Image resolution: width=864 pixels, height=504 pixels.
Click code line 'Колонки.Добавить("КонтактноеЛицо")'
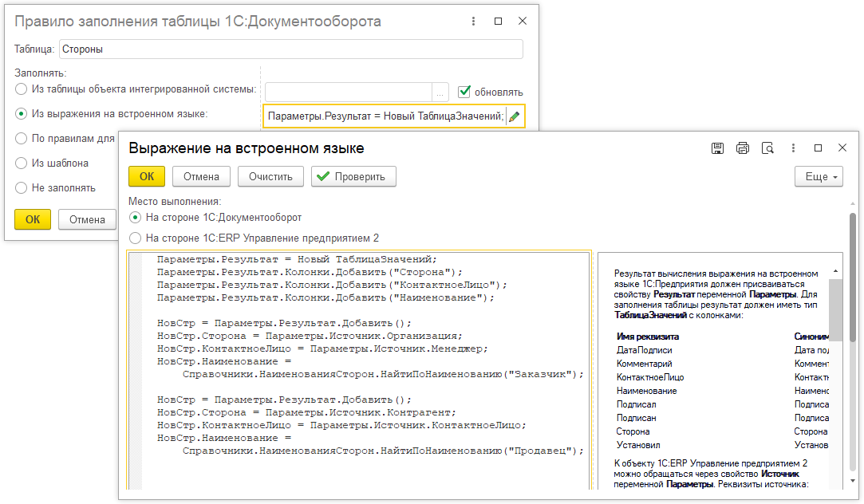[332, 285]
